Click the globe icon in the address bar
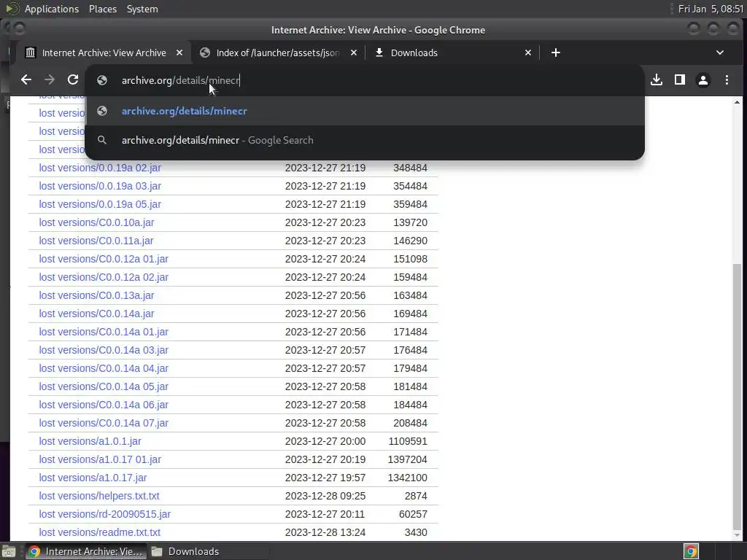This screenshot has height=560, width=747. [102, 80]
